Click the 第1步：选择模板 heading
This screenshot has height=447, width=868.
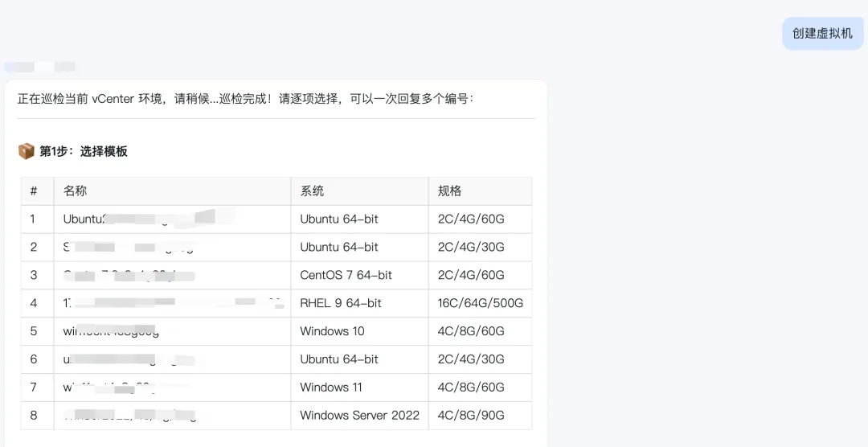pyautogui.click(x=84, y=151)
